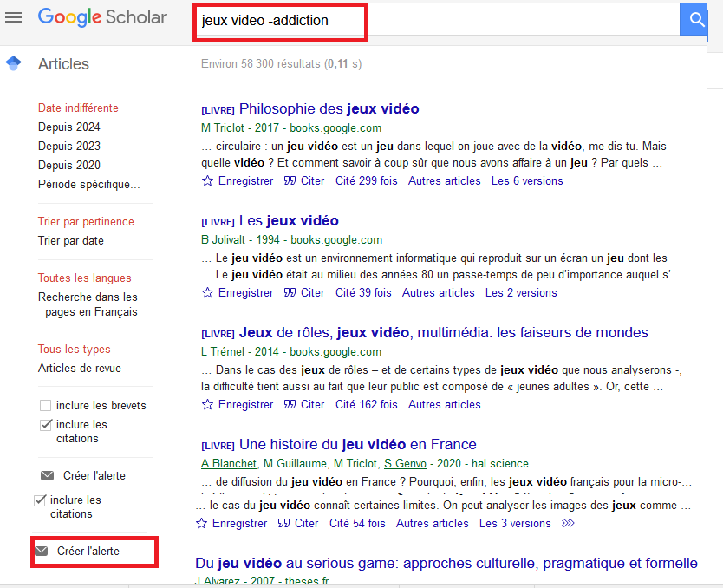Open the Période spécifique date range option
723x588 pixels.
(x=88, y=184)
